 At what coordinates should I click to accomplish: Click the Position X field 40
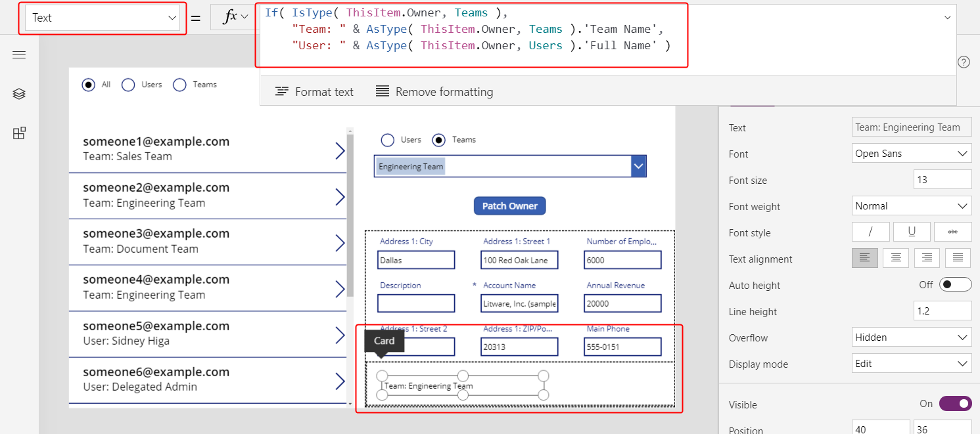click(881, 429)
